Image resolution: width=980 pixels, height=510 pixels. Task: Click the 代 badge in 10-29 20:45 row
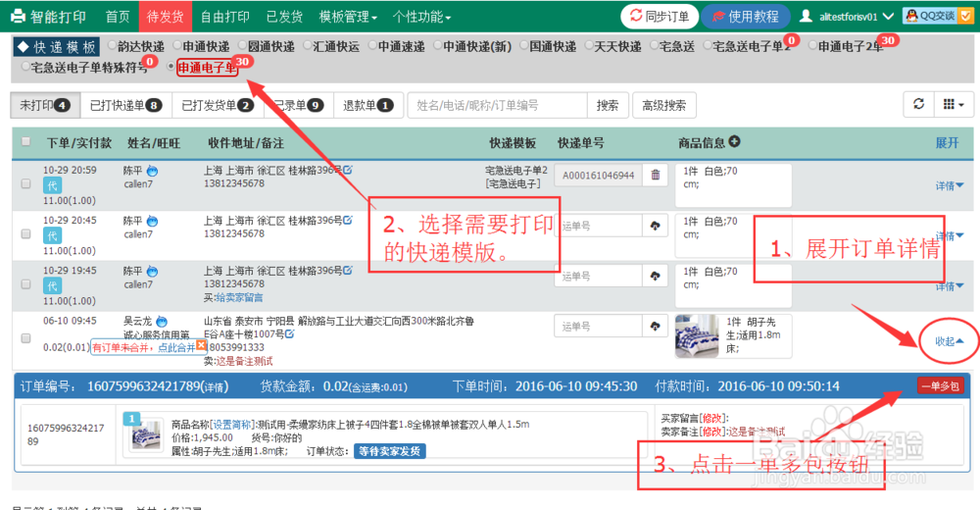[x=52, y=236]
